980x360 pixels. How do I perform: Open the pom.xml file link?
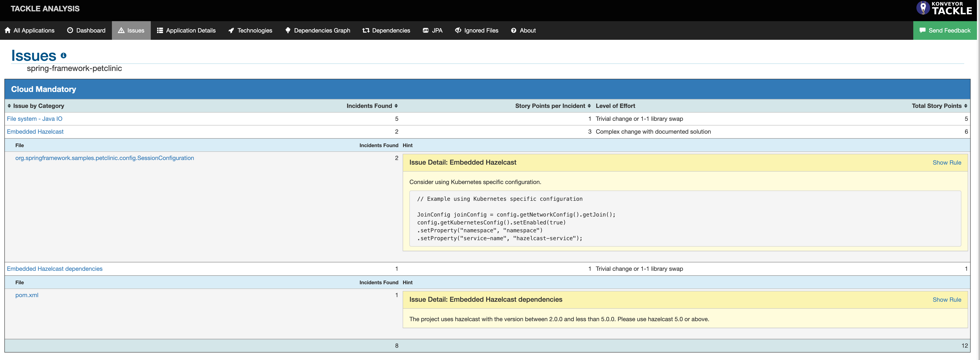[x=27, y=295]
